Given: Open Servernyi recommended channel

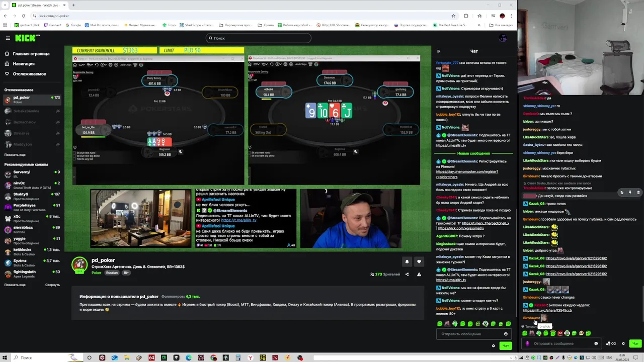Looking at the screenshot, I should pyautogui.click(x=32, y=174).
